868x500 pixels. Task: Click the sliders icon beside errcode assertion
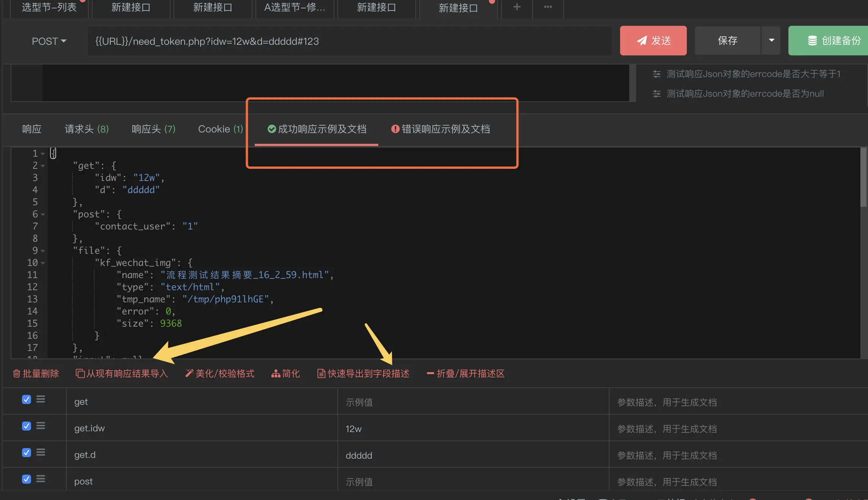656,74
